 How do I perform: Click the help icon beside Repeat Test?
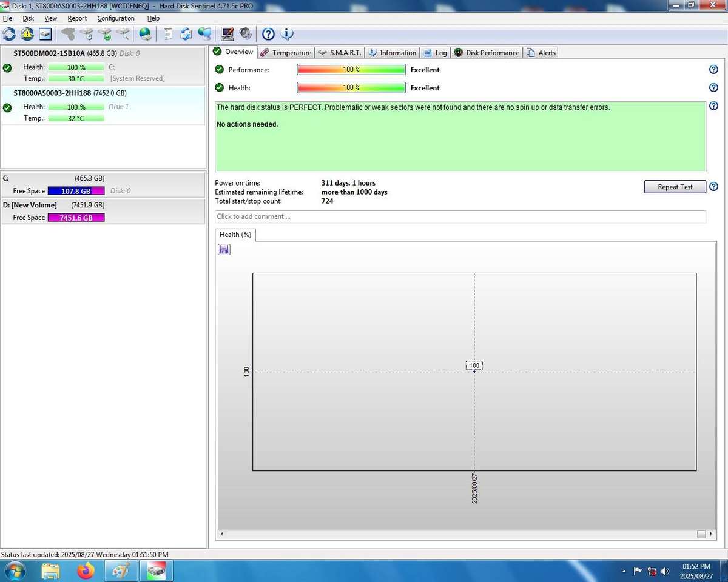[713, 187]
